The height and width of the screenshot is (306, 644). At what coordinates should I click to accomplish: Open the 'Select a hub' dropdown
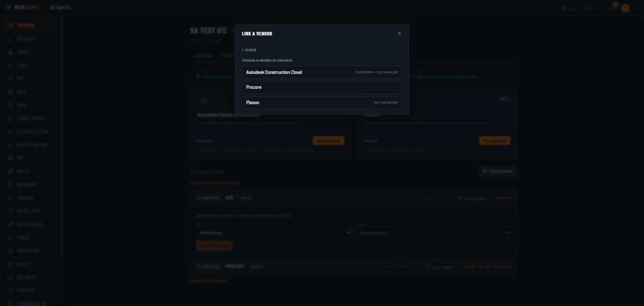click(x=274, y=233)
